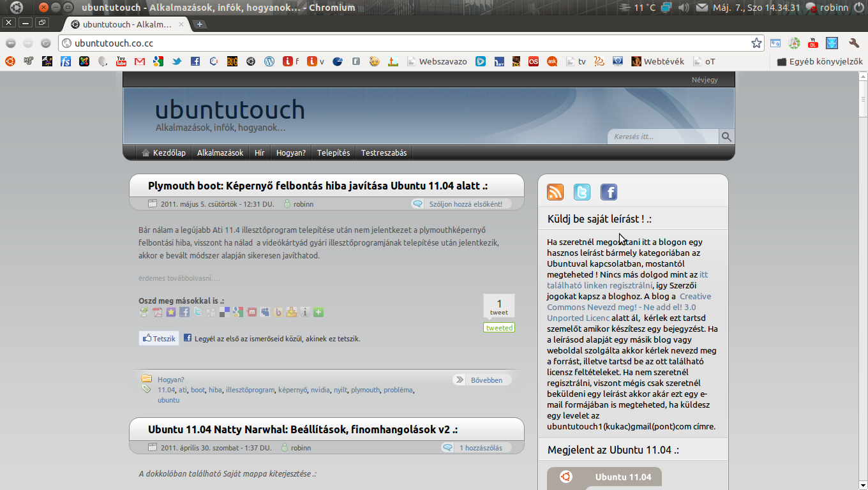Image resolution: width=868 pixels, height=490 pixels.
Task: Click Szóljon hozzá elsőként! comment link
Action: [461, 204]
